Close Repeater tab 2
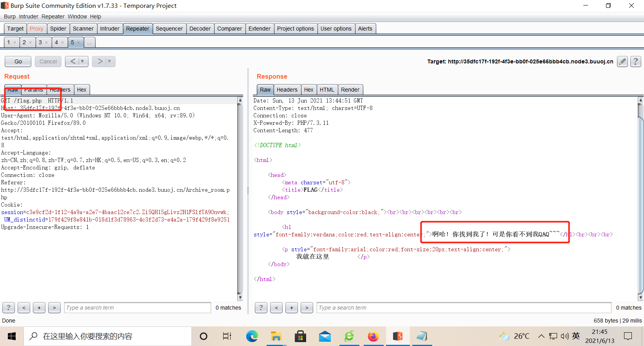Screen dimensions: 644x346 click(x=31, y=43)
